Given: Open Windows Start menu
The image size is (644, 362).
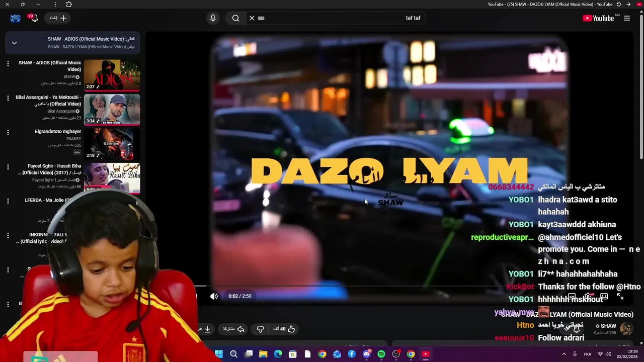Looking at the screenshot, I should pyautogui.click(x=219, y=354).
